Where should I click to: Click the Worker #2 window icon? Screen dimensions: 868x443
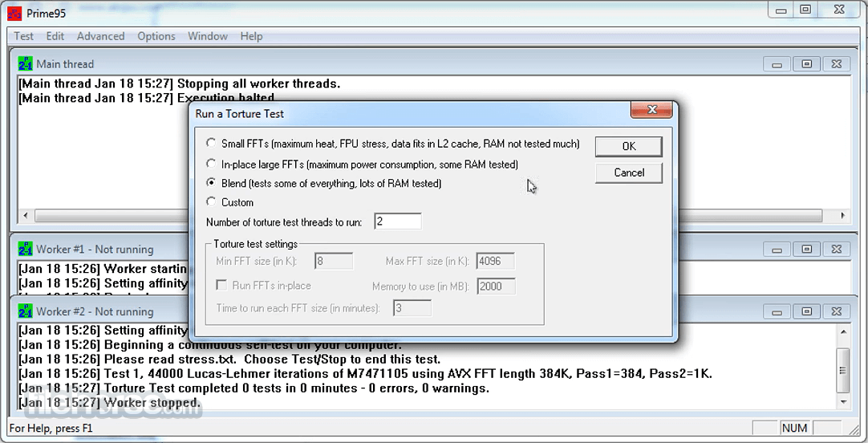[26, 311]
